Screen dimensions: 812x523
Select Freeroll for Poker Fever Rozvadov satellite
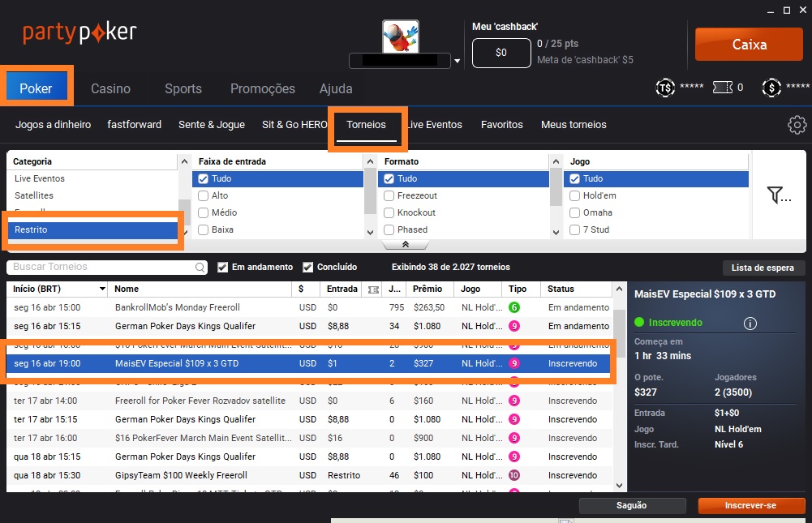[x=308, y=401]
